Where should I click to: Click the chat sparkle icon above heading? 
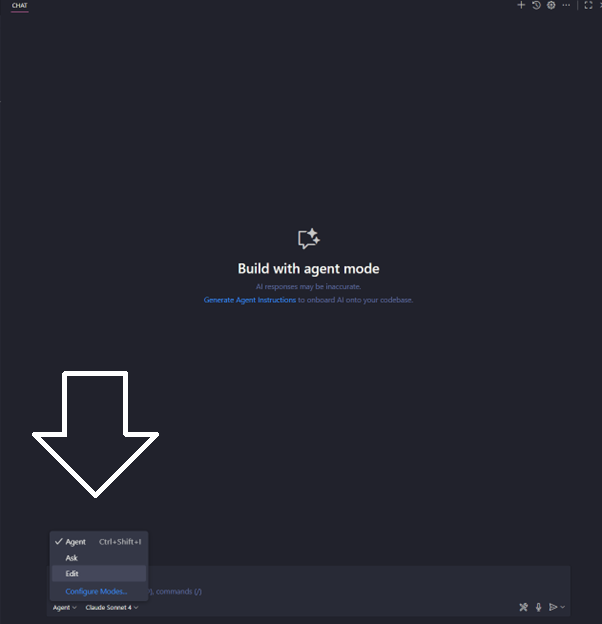point(309,239)
